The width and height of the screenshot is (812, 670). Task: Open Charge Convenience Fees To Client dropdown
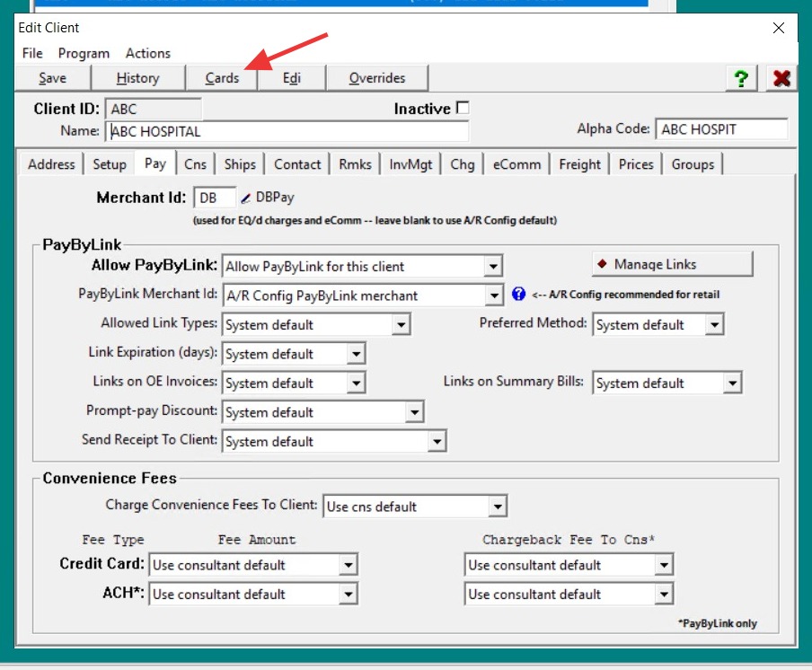tap(498, 507)
